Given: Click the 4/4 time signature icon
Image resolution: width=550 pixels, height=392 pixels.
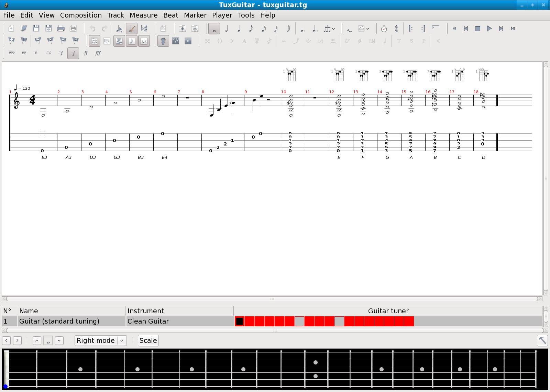Looking at the screenshot, I should click(396, 29).
